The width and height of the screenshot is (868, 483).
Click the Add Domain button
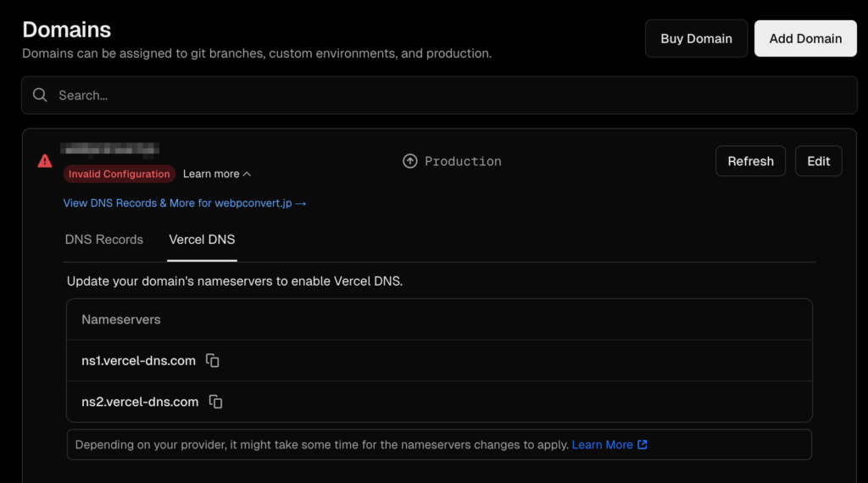[805, 38]
